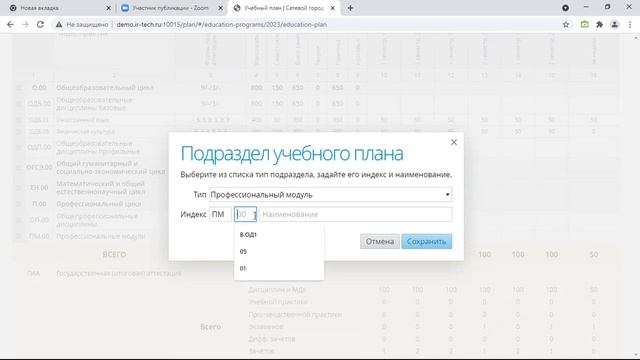Click the Не защищено security warning
The height and width of the screenshot is (360, 640).
click(x=82, y=24)
